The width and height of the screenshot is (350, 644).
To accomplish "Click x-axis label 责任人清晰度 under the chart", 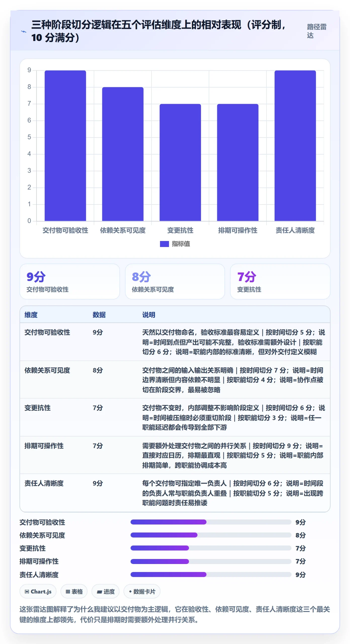I will (295, 230).
